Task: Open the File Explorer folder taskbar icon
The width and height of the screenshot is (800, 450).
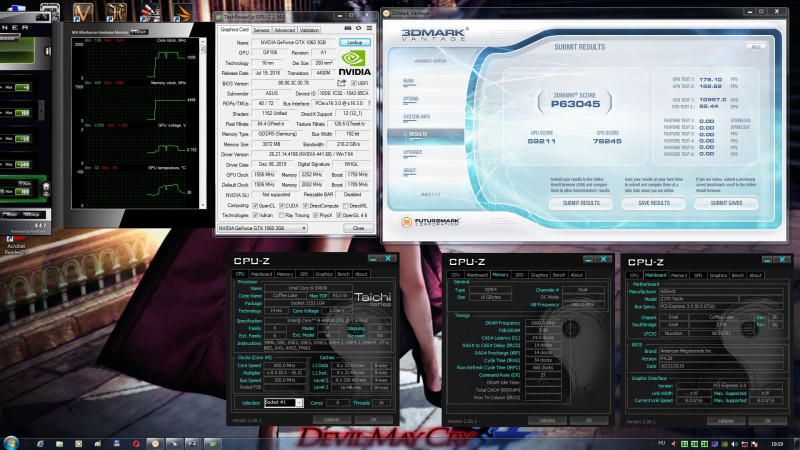Action: (59, 443)
